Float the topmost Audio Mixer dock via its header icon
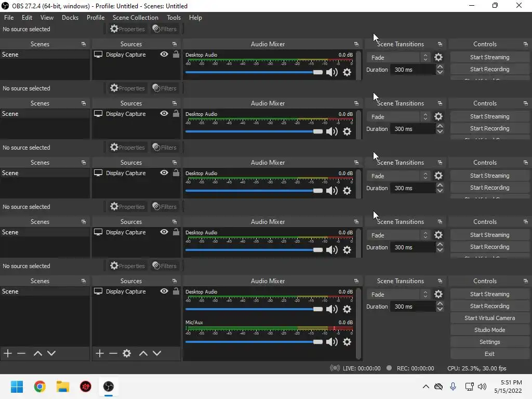This screenshot has width=532, height=399. (356, 44)
